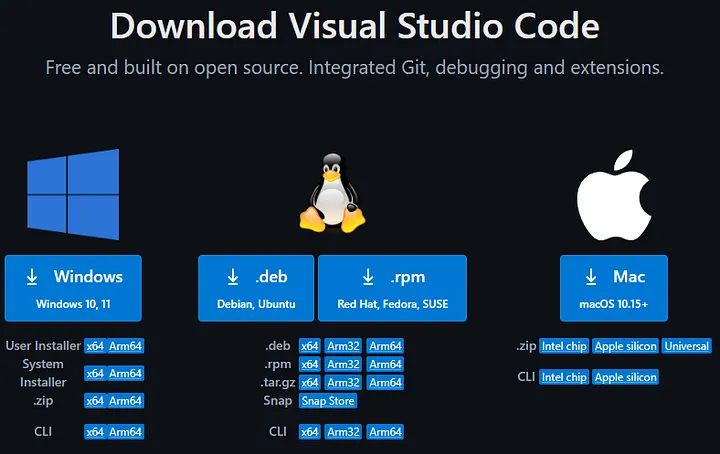
Task: Select Arm64 for Windows User Installer
Action: pos(125,346)
